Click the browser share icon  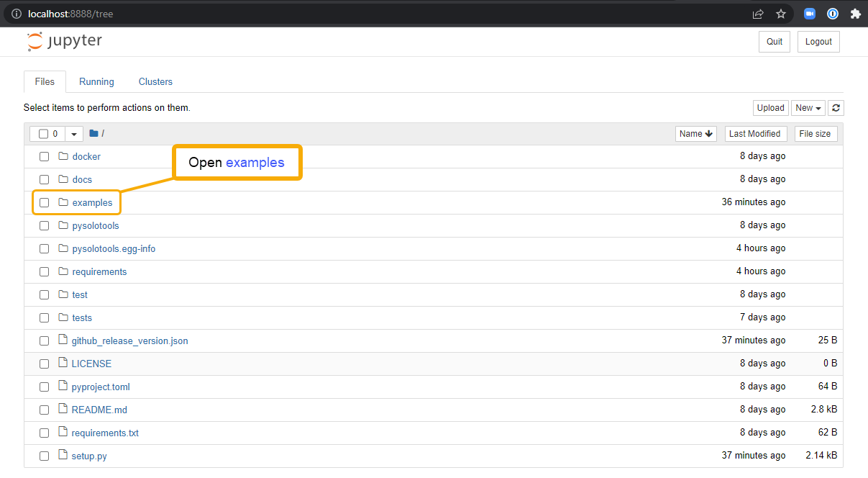pos(758,14)
